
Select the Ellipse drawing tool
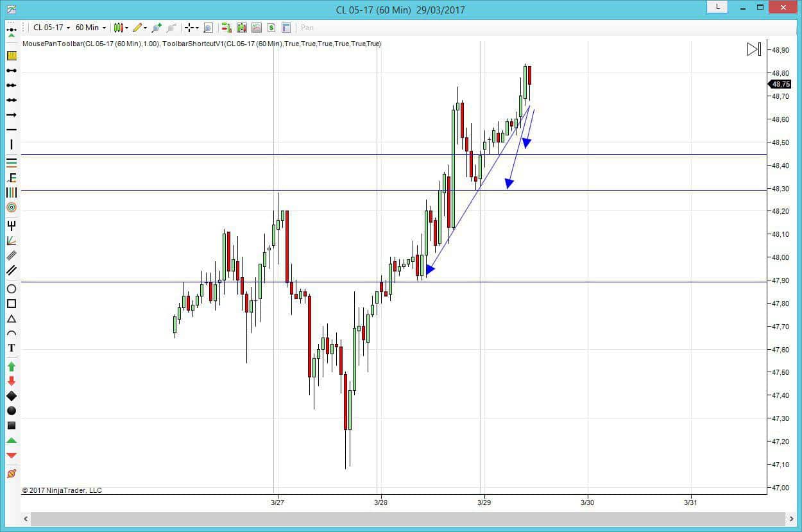[x=12, y=289]
